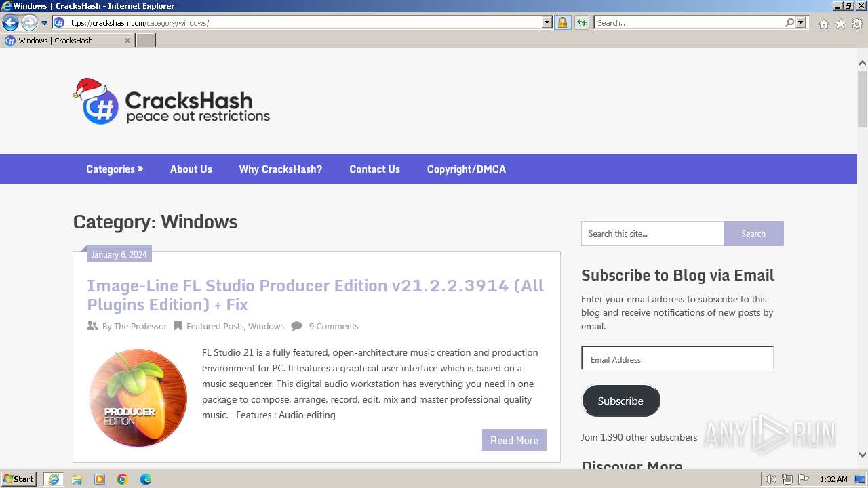Click the Subscribe to Blog via Email heading
This screenshot has height=488, width=868.
tap(677, 275)
